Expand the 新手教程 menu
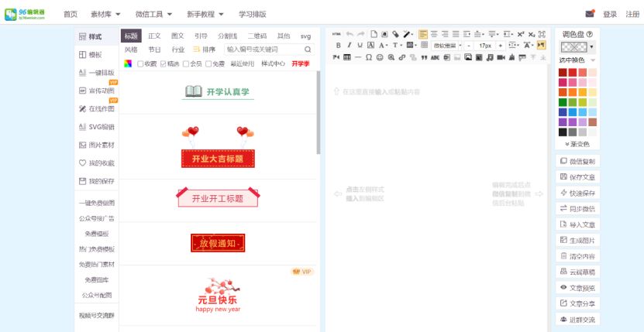This screenshot has height=332, width=644. (x=205, y=14)
